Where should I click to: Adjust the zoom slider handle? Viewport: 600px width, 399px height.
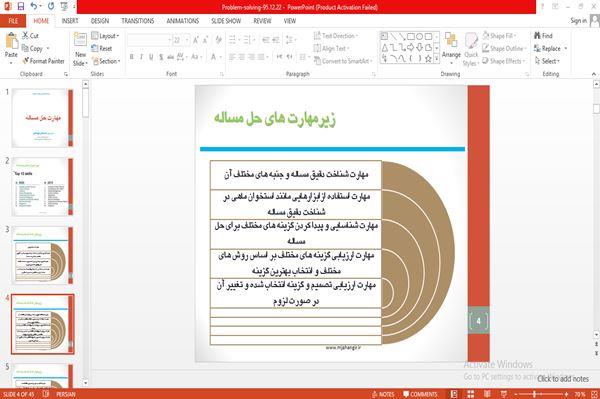point(534,394)
